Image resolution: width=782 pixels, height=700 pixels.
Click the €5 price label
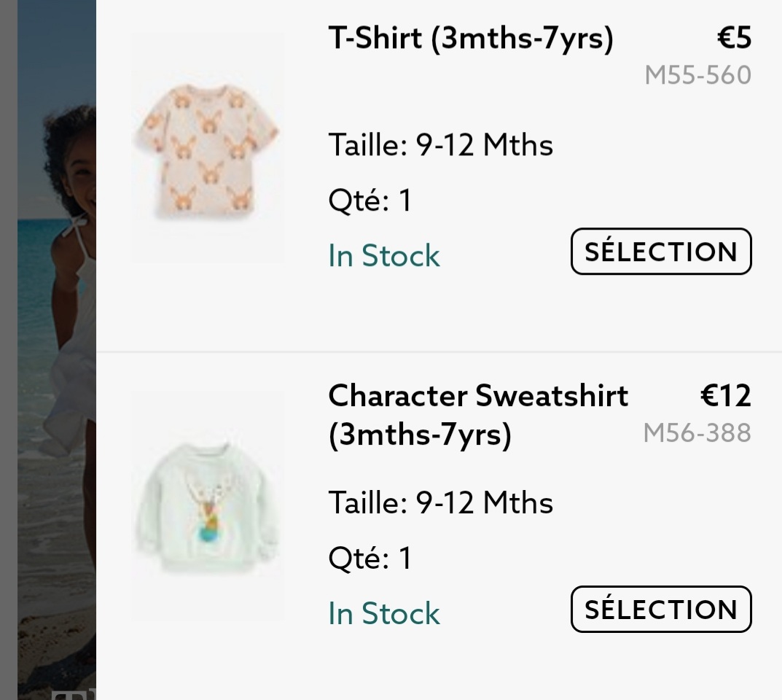click(733, 39)
